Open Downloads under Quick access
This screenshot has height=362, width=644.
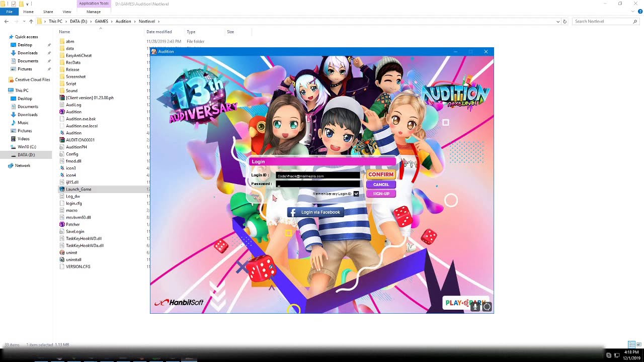pos(27,53)
